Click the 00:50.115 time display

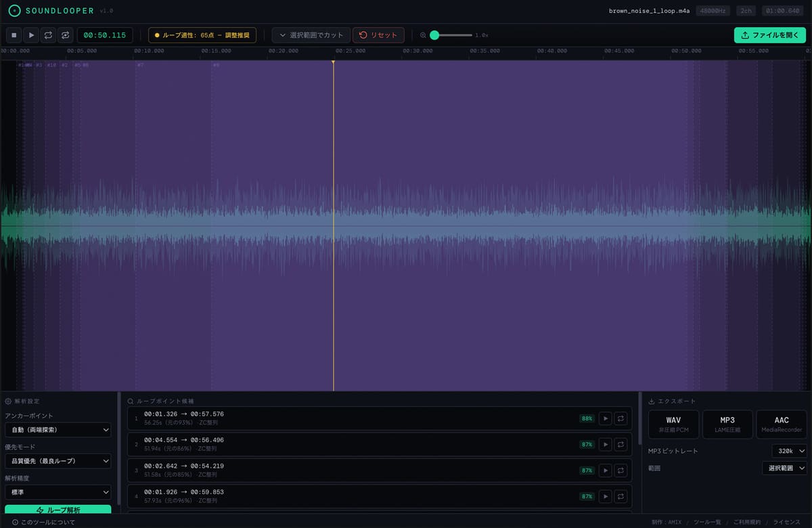click(x=105, y=35)
